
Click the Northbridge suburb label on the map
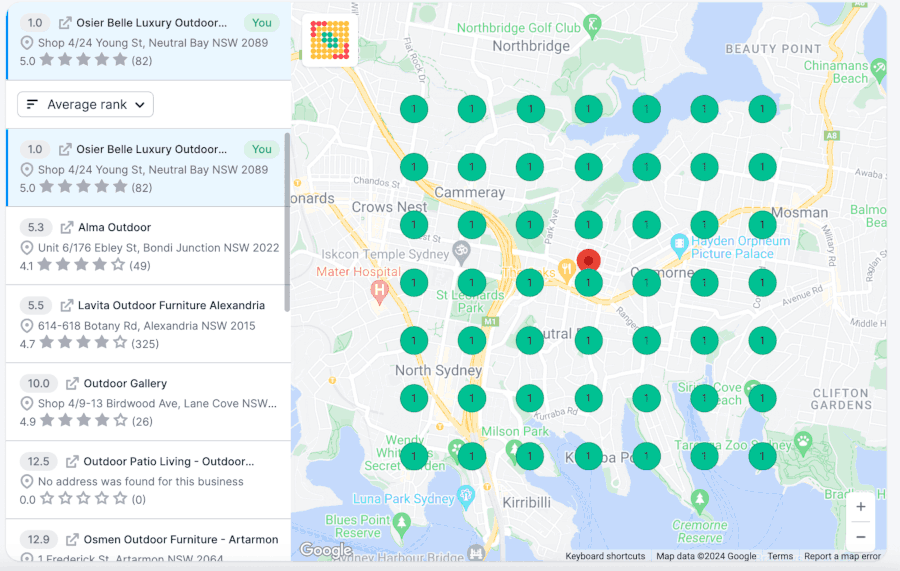point(531,46)
